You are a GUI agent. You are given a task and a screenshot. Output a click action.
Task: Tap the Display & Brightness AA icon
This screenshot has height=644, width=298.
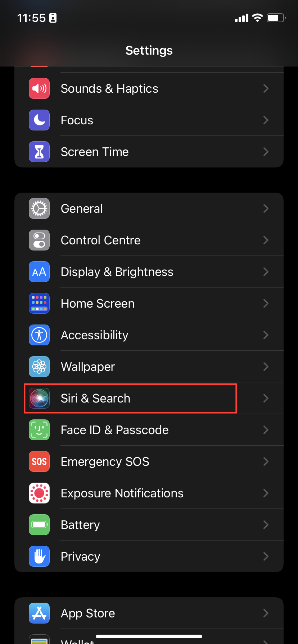pos(39,272)
